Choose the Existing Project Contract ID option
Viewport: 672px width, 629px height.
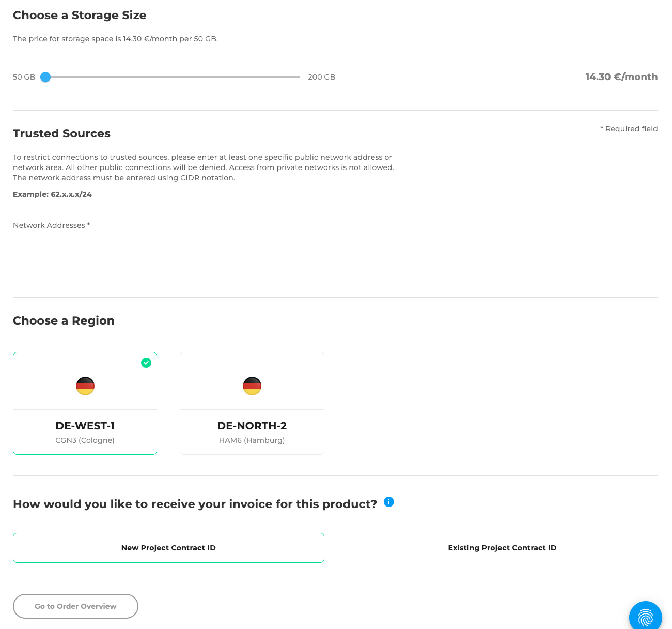click(502, 547)
